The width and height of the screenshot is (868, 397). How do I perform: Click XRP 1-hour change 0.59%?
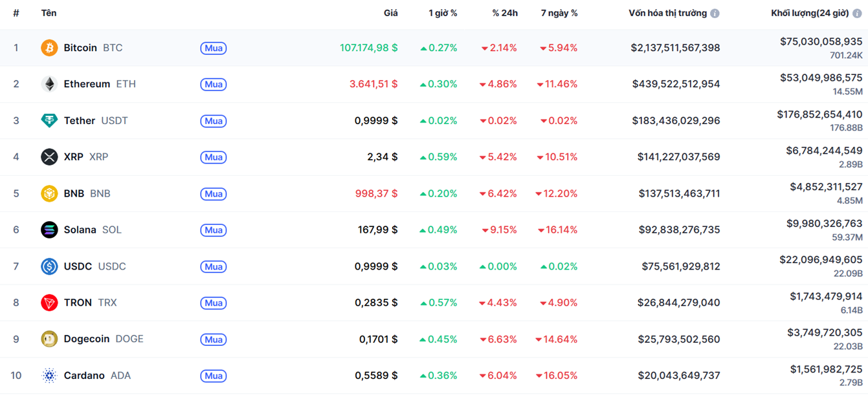point(439,157)
